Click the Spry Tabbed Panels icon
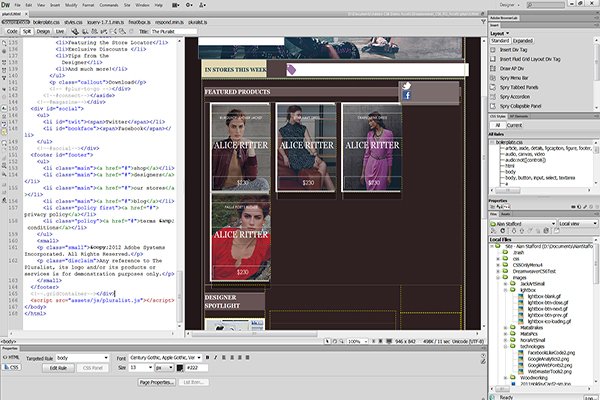The width and height of the screenshot is (600, 400). point(493,87)
